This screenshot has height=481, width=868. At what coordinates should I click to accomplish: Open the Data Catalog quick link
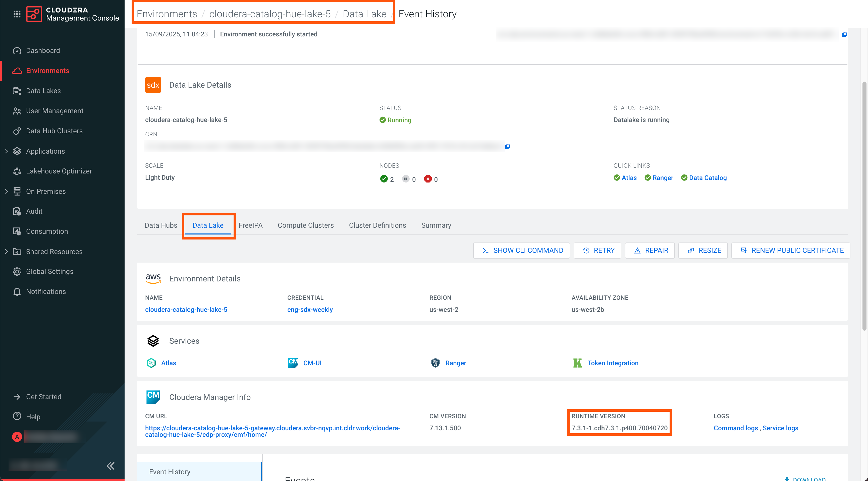(708, 178)
